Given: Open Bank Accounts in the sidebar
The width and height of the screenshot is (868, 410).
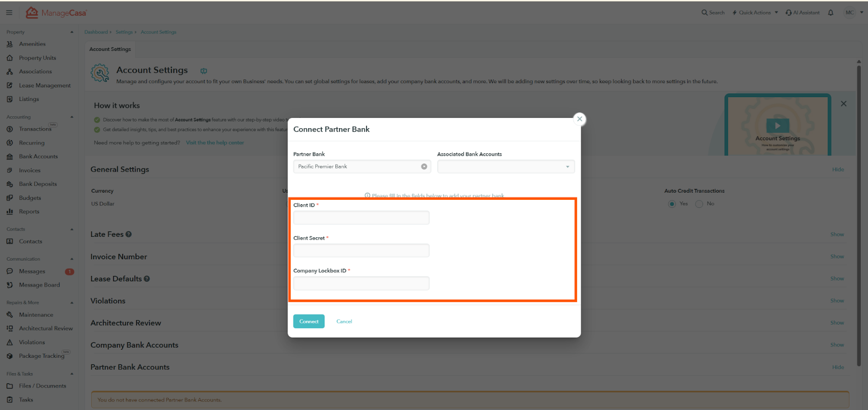Looking at the screenshot, I should pos(38,156).
